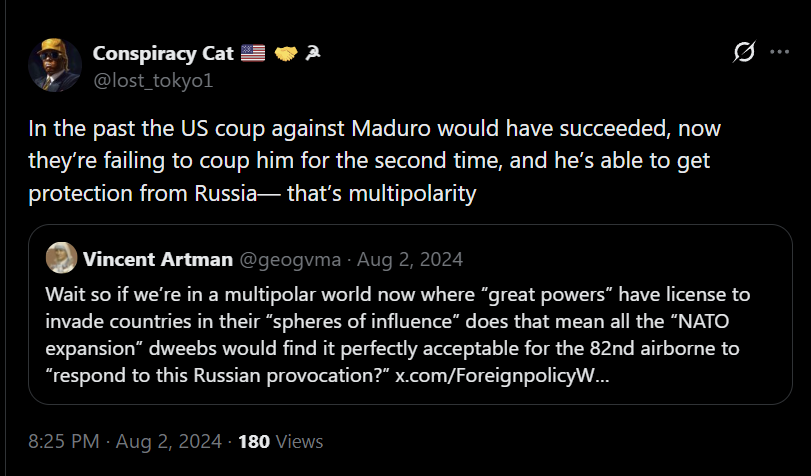Click the Grok explain post icon

(x=743, y=52)
